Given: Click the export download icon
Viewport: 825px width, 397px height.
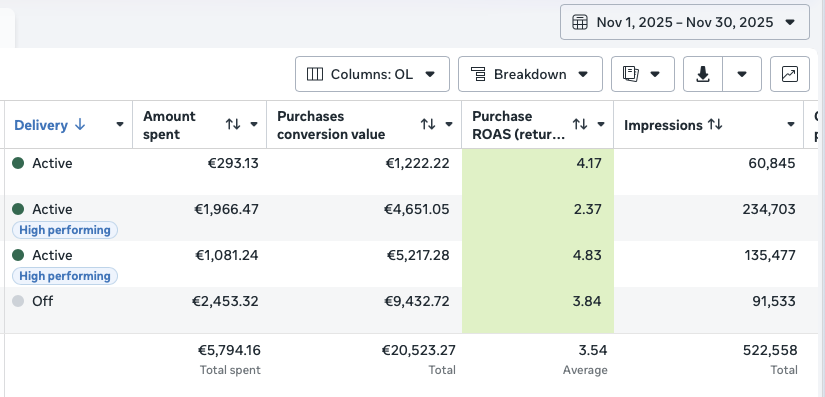Looking at the screenshot, I should pyautogui.click(x=703, y=74).
